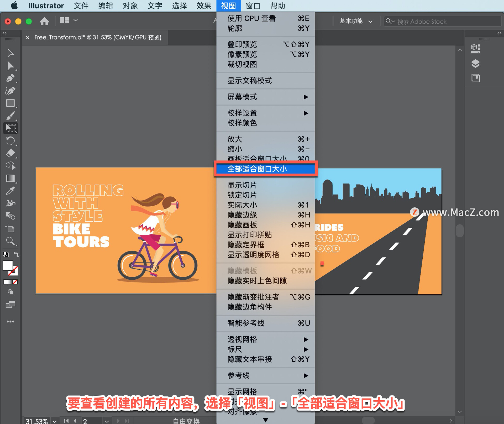The height and width of the screenshot is (424, 504).
Task: Toggle 隐藏定界框 bounding box
Action: (265, 245)
